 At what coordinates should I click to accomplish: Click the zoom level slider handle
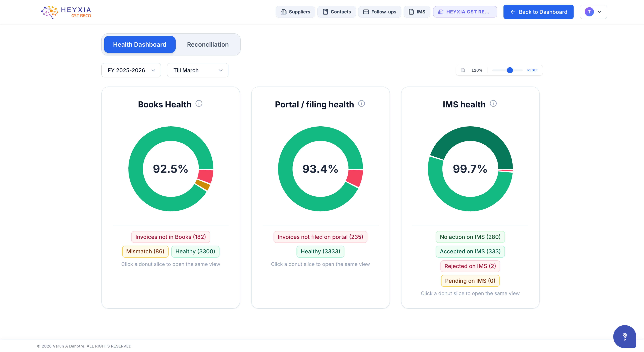[510, 70]
